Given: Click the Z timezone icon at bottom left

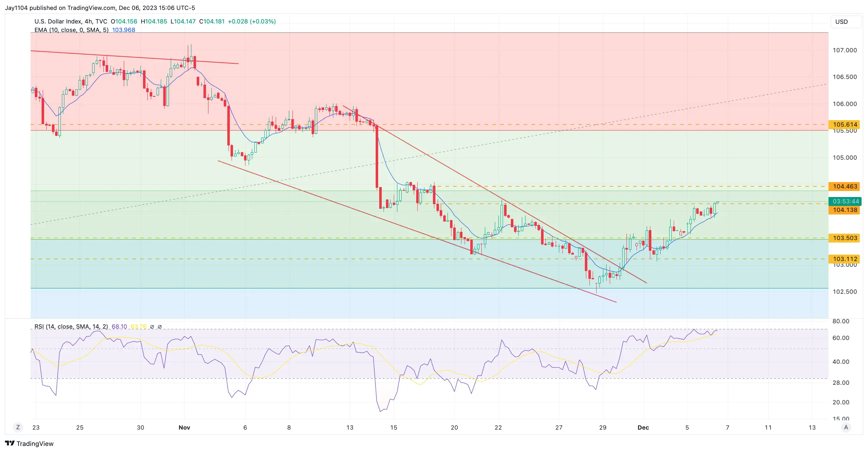Looking at the screenshot, I should 18,427.
